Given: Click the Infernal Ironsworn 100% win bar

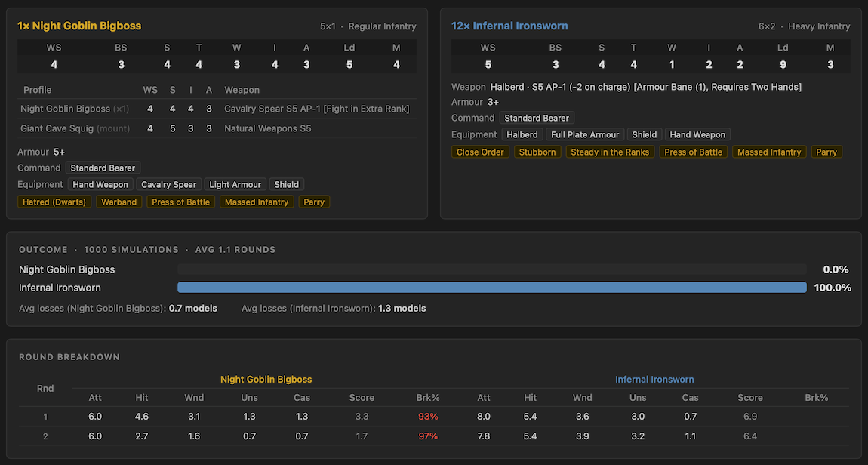Looking at the screenshot, I should point(491,287).
